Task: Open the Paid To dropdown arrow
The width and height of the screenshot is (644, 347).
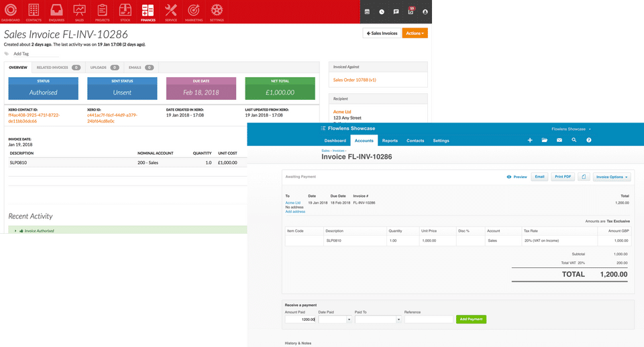Action: point(398,319)
